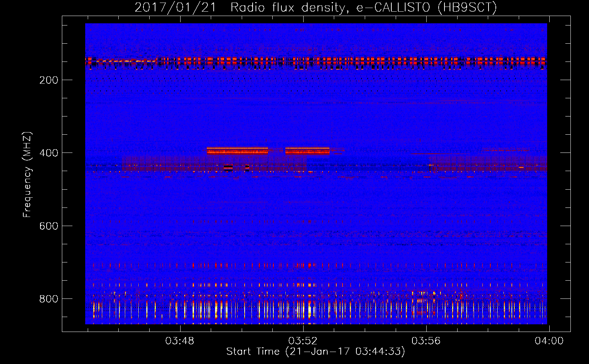This screenshot has height=364, width=589.
Task: Click the plot title 'Radio flux density, e-CALLISTO (HB9SCT)'
Action: (364, 7)
